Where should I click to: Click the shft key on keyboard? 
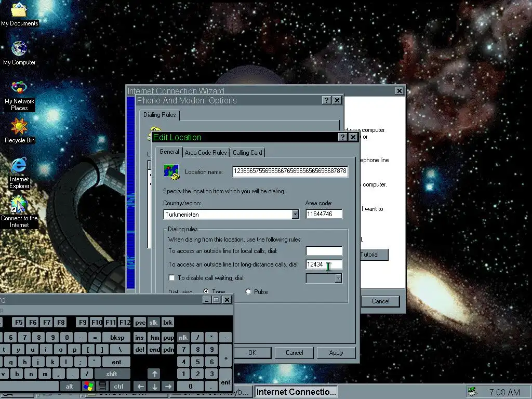pyautogui.click(x=111, y=374)
